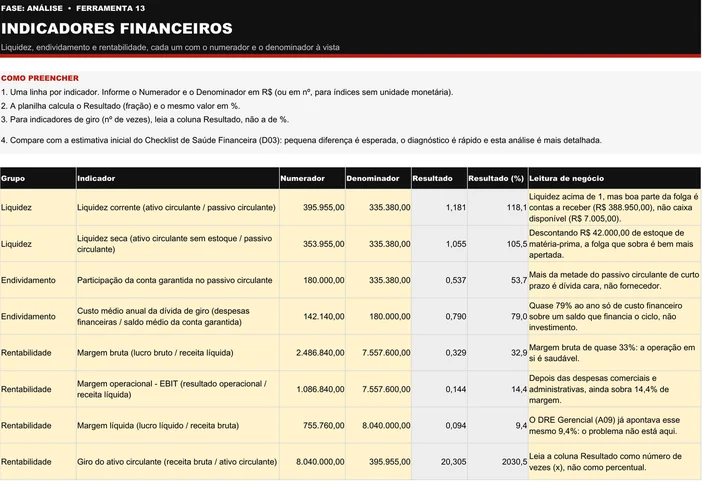Click result cell 0,094
Image resolution: width=702 pixels, height=484 pixels.
coord(439,425)
